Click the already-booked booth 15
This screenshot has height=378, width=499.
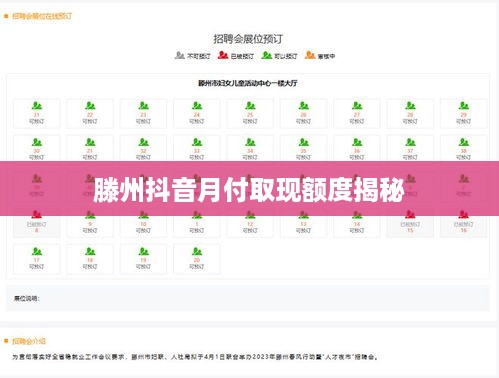[410, 223]
